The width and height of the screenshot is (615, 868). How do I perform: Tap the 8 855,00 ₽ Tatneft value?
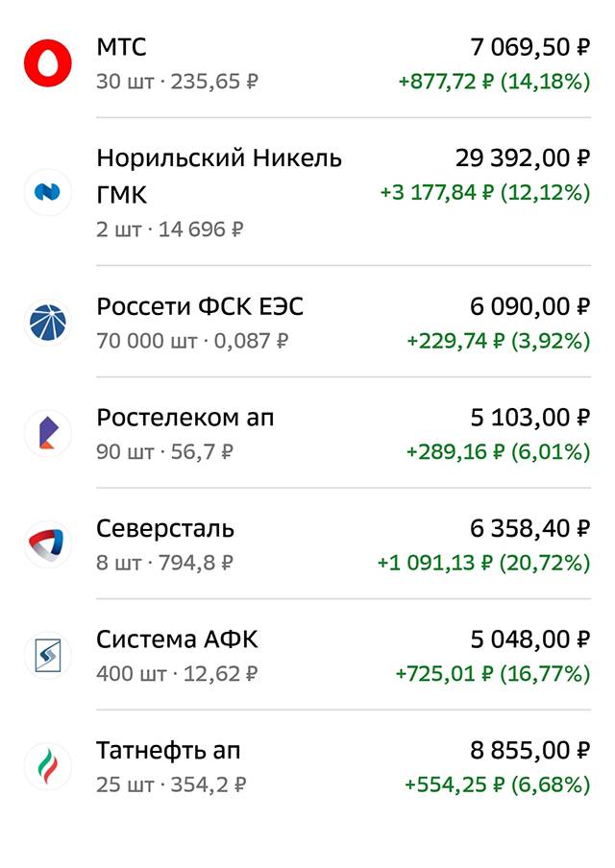coord(530,751)
